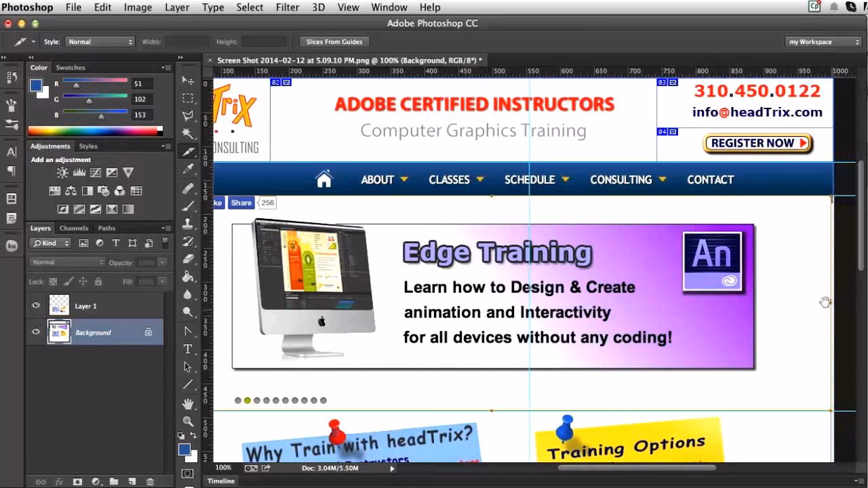Screen dimensions: 868x488
Task: Switch to the Channels tab
Action: coord(74,228)
